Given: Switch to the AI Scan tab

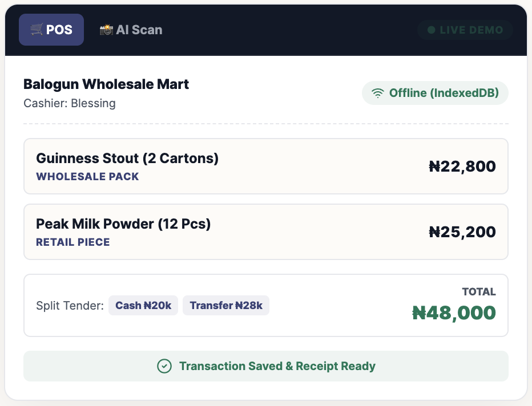Looking at the screenshot, I should pos(131,30).
